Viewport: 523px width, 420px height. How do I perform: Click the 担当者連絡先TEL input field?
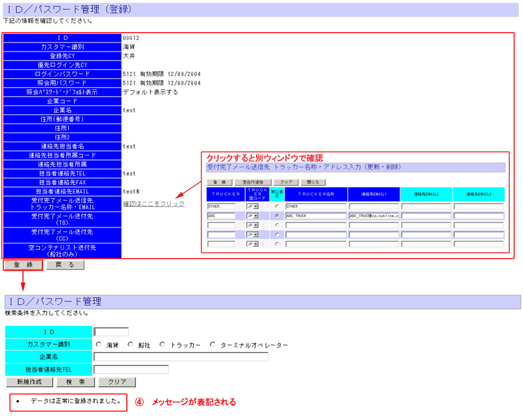click(131, 370)
